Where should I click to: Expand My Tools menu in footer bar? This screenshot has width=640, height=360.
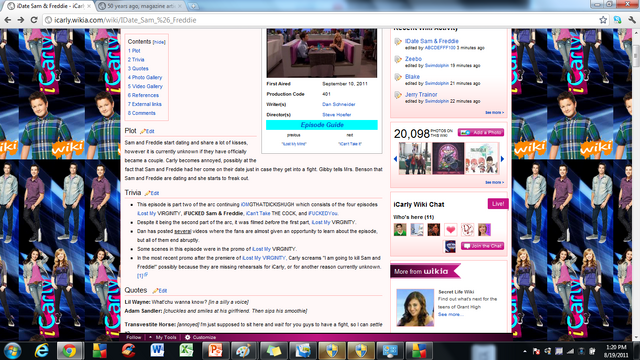coord(163,337)
